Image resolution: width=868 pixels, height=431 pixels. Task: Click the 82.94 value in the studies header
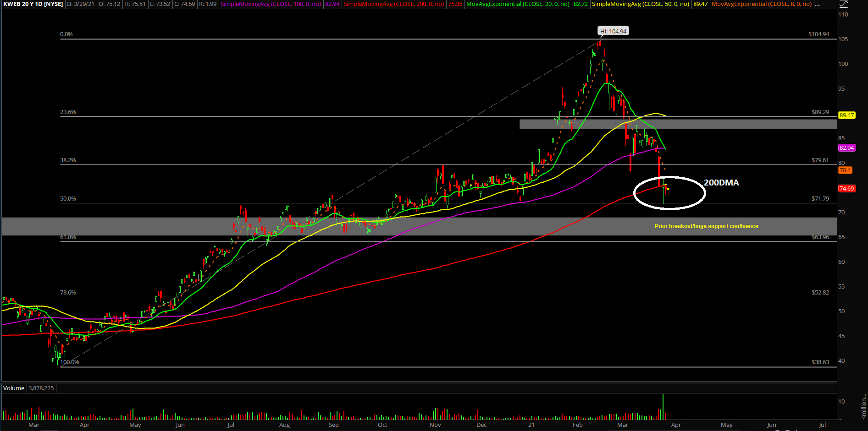[x=332, y=4]
